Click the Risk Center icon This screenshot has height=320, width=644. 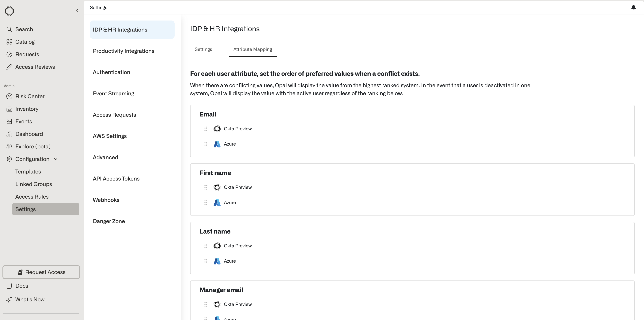point(9,96)
